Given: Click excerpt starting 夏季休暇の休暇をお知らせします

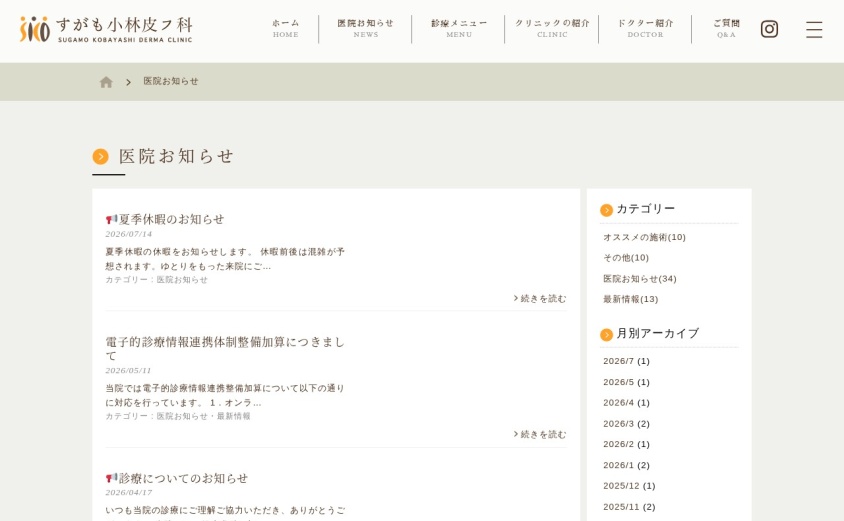Looking at the screenshot, I should pyautogui.click(x=225, y=259).
